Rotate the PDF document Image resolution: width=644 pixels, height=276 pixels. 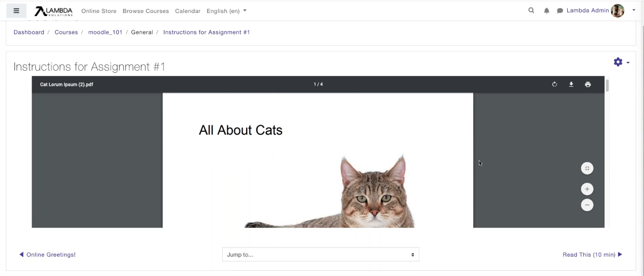(x=555, y=84)
